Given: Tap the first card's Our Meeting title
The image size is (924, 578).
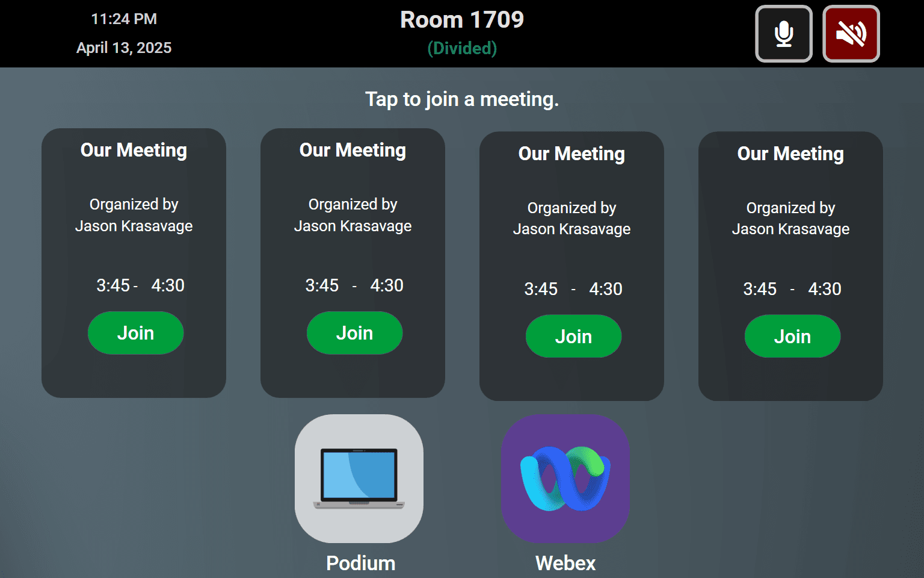Looking at the screenshot, I should point(134,150).
